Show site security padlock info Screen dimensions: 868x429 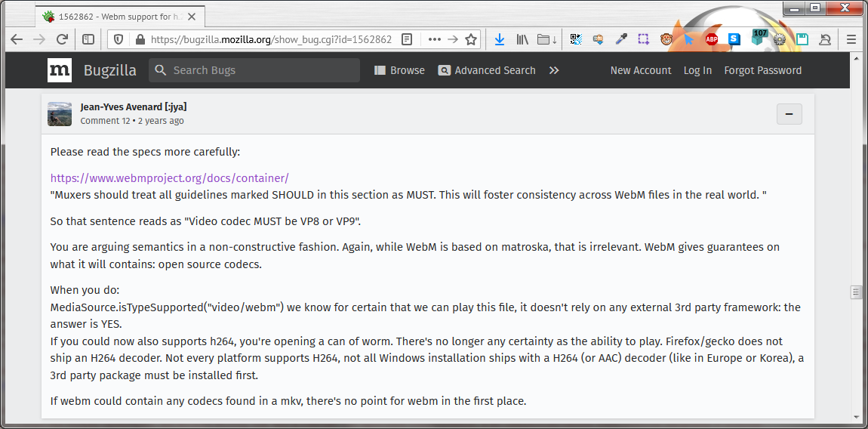pos(140,39)
